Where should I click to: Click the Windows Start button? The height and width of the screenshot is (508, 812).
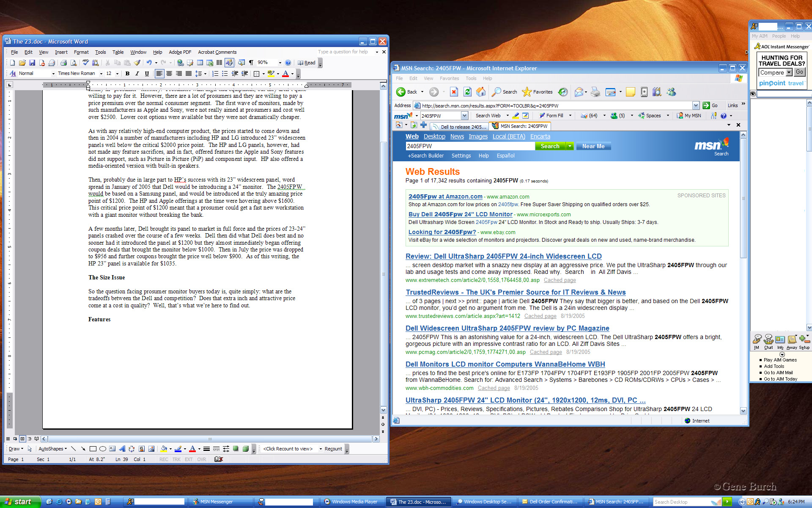pos(20,502)
